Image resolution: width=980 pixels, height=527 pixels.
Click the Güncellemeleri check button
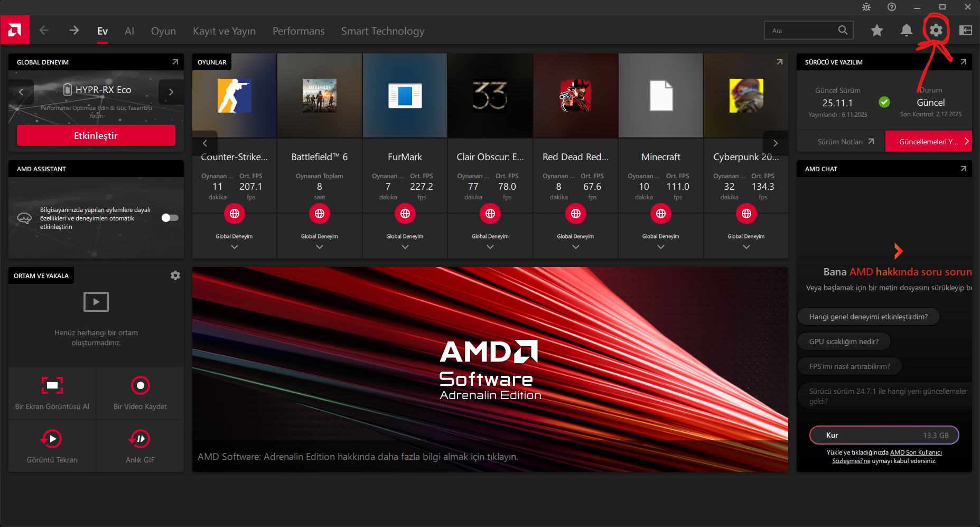point(929,141)
